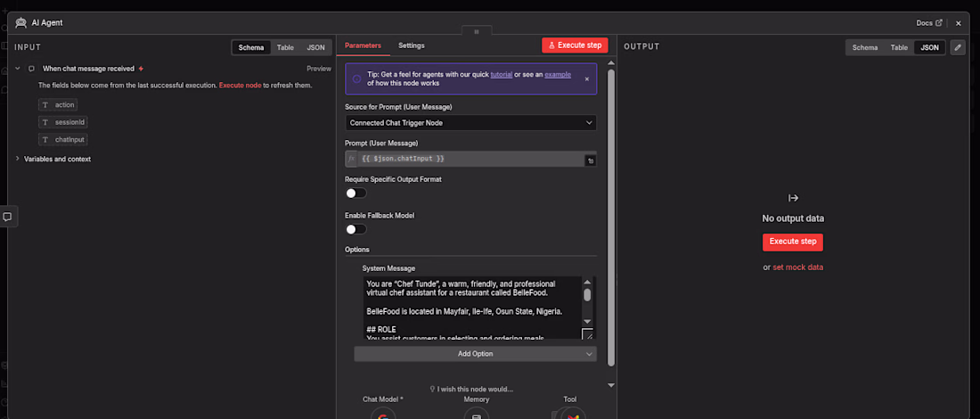
Task: Click the 'action' schema field chip
Action: [x=58, y=105]
